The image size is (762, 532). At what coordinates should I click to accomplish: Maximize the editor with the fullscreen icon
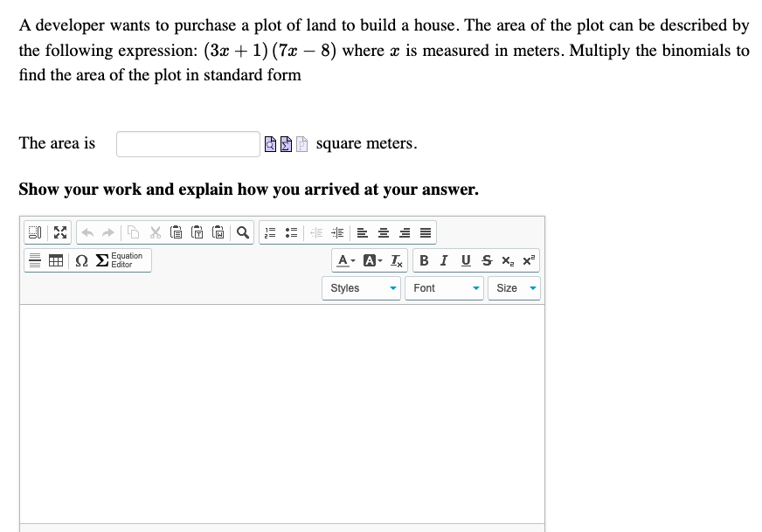pos(59,232)
